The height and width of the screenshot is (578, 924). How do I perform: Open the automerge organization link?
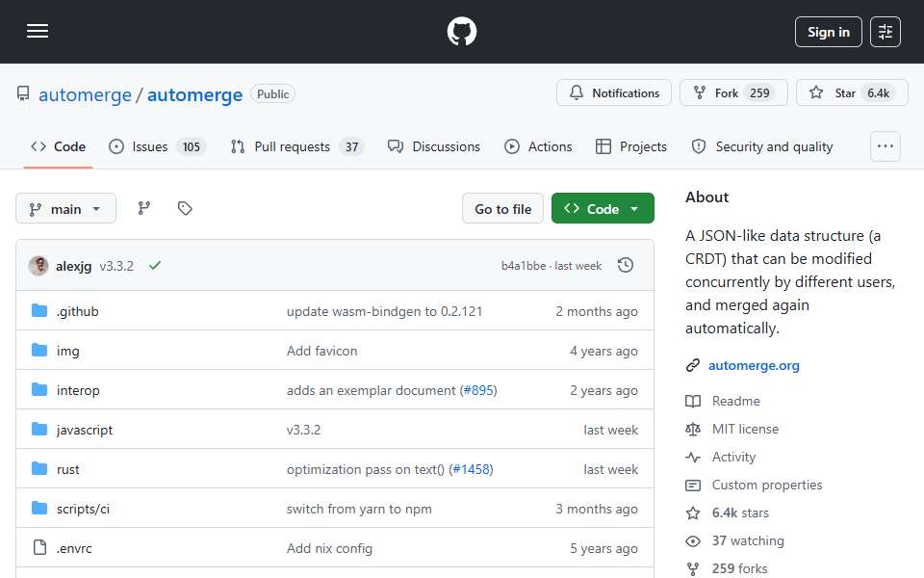click(x=85, y=94)
